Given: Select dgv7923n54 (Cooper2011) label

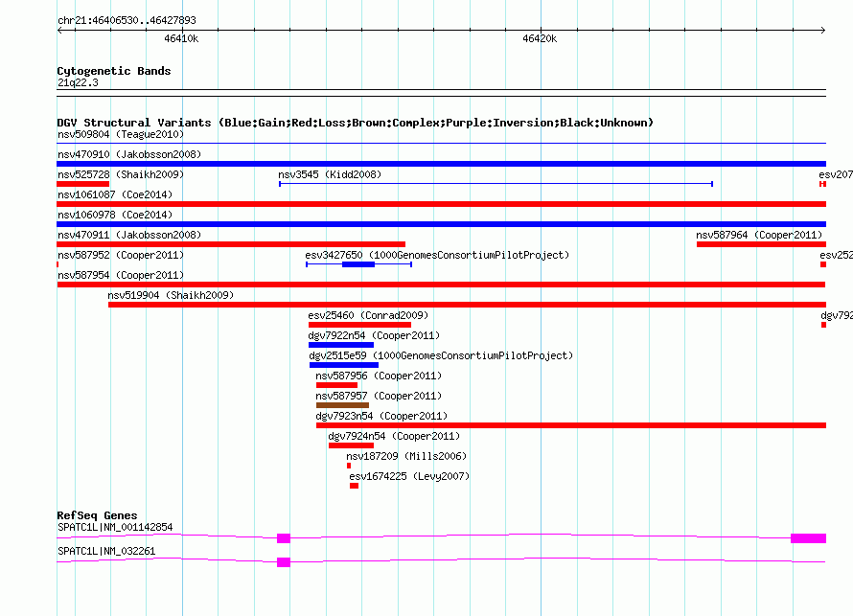Looking at the screenshot, I should [381, 416].
